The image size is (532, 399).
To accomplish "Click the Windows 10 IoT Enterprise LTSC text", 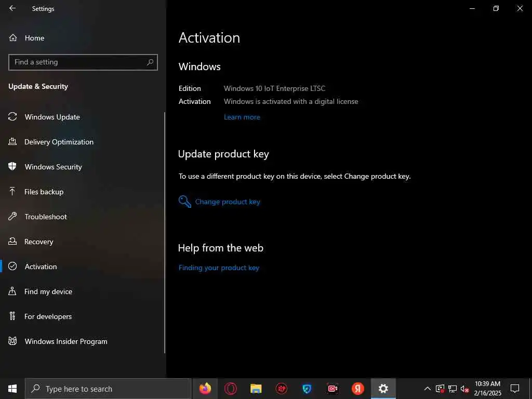I will point(274,88).
